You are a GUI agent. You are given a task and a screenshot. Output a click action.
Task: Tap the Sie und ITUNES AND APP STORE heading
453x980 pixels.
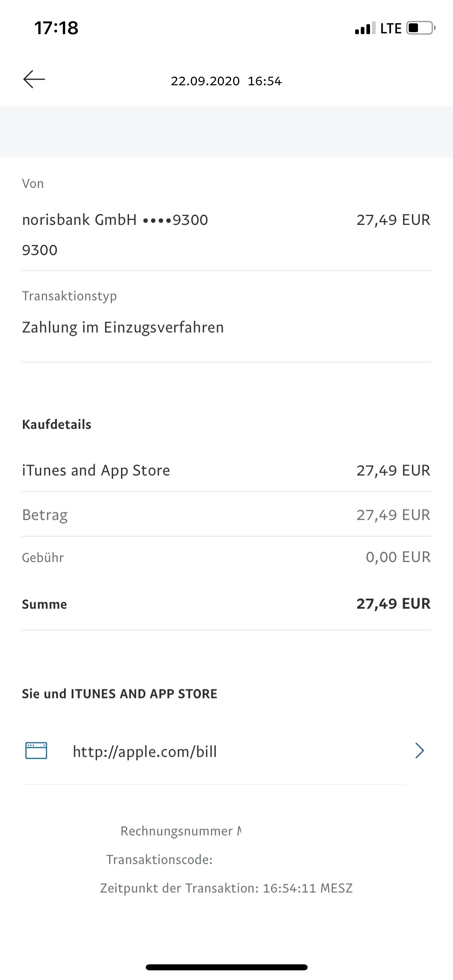click(x=120, y=694)
